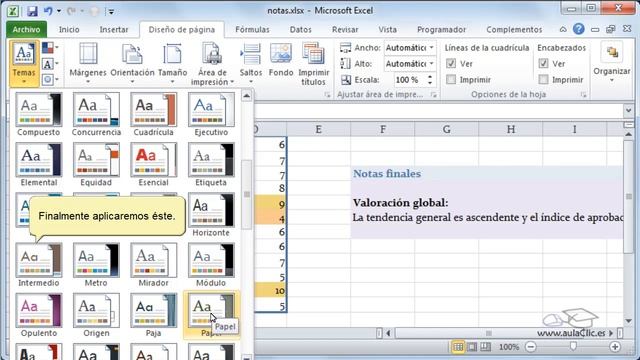Image resolution: width=640 pixels, height=360 pixels.
Task: Open the Organizar arrange menu
Action: point(612,63)
